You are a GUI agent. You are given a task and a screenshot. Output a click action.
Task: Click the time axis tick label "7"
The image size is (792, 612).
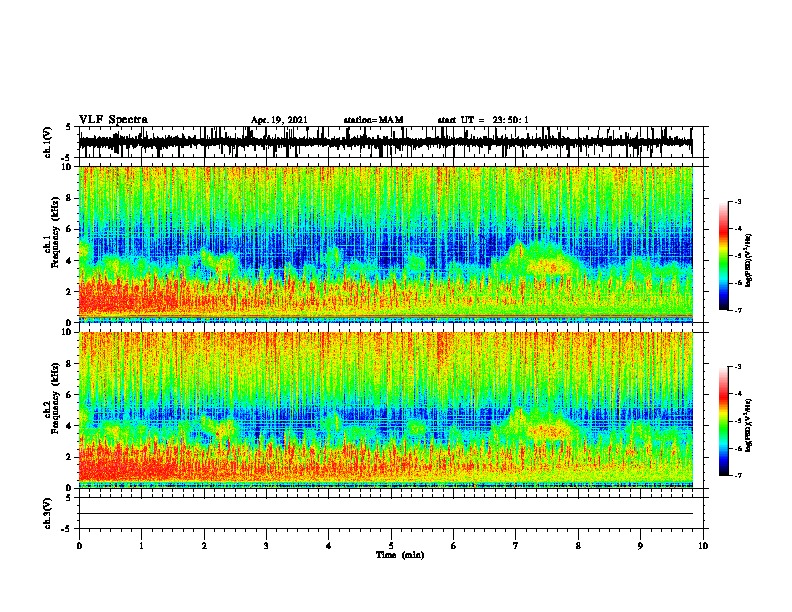(516, 546)
